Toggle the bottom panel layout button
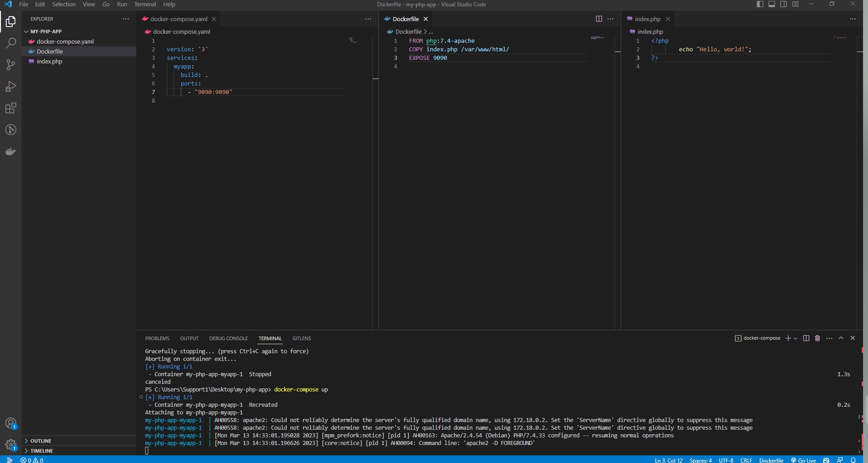Screen dimensions: 868x463 [x=772, y=4]
